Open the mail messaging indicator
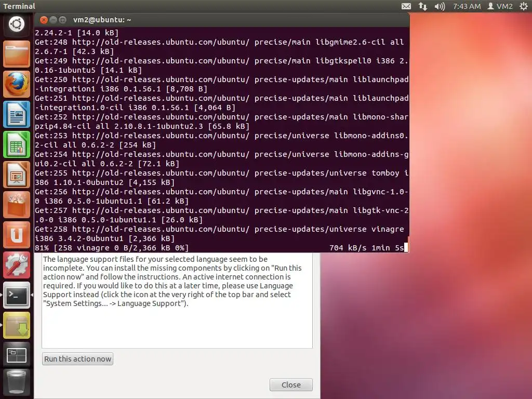The width and height of the screenshot is (532, 399). tap(406, 6)
